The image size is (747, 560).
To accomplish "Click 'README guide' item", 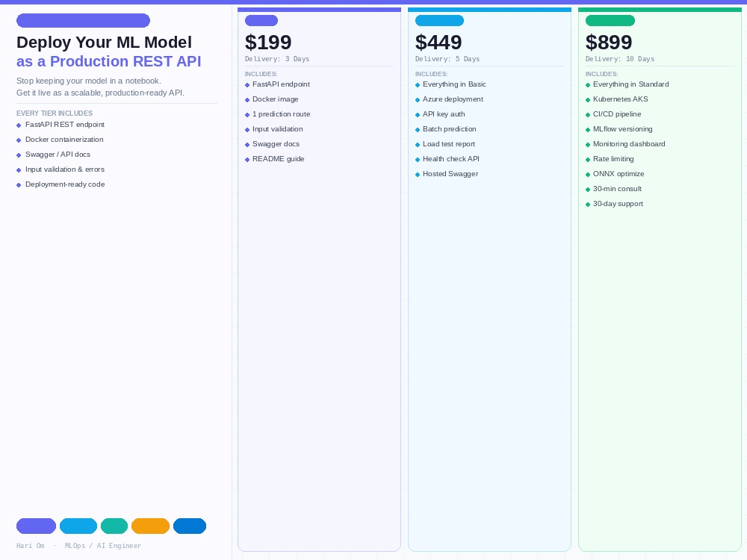I will coord(278,159).
